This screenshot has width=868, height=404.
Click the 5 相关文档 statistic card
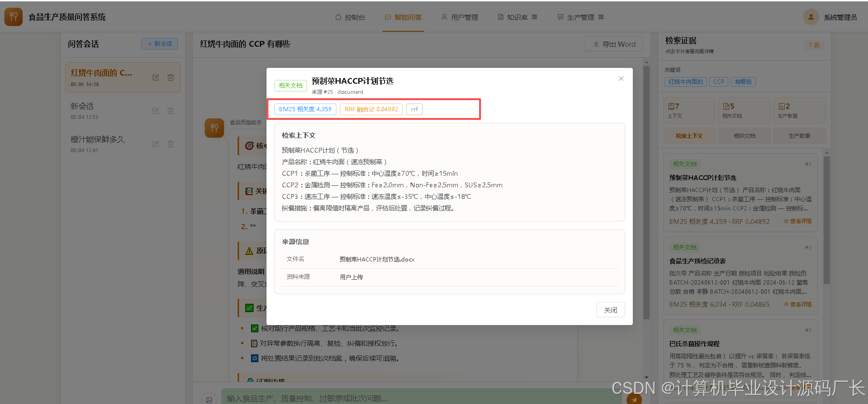[744, 110]
